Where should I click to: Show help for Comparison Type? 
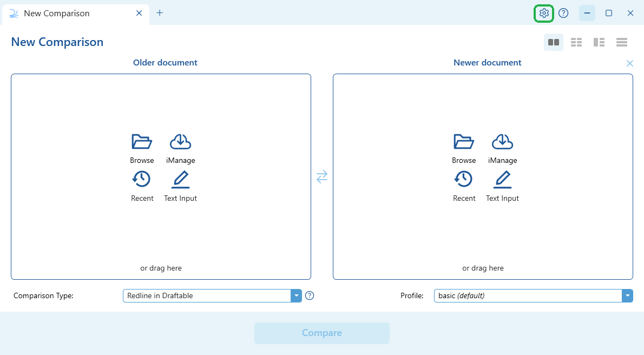click(x=310, y=295)
